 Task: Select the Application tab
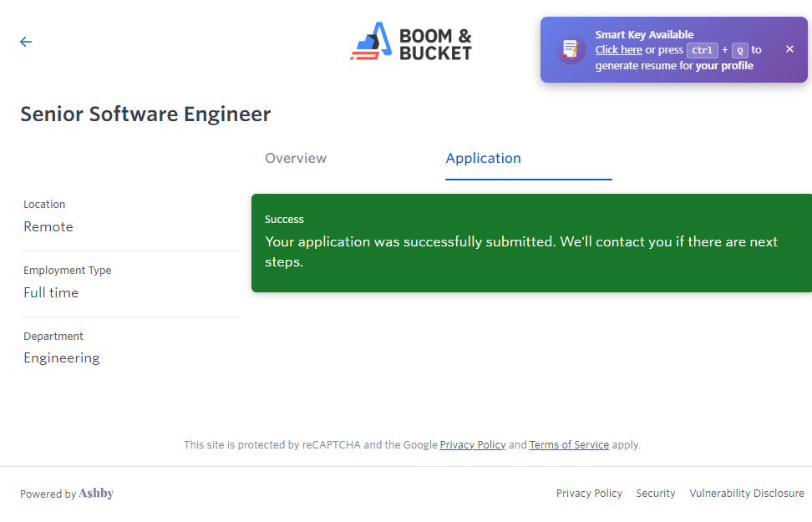coord(483,159)
